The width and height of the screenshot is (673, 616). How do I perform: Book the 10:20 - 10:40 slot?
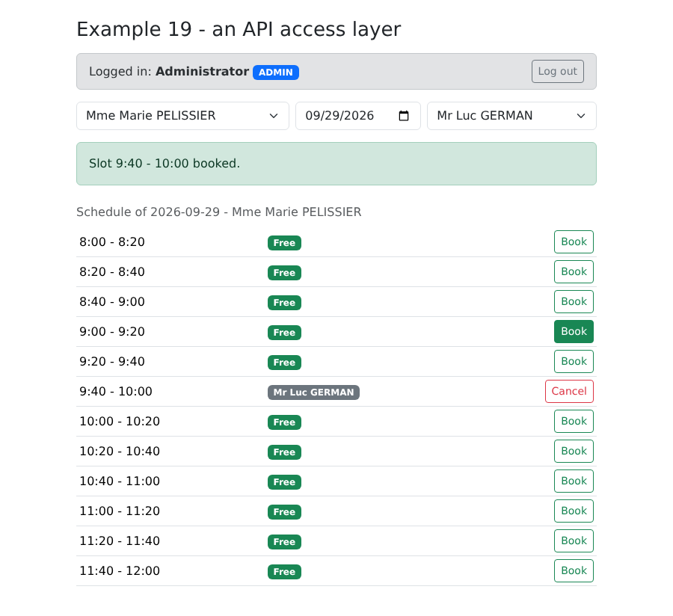pyautogui.click(x=574, y=451)
